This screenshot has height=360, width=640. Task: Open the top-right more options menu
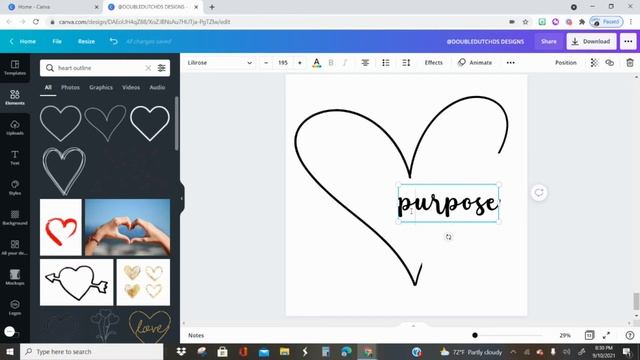[x=628, y=41]
